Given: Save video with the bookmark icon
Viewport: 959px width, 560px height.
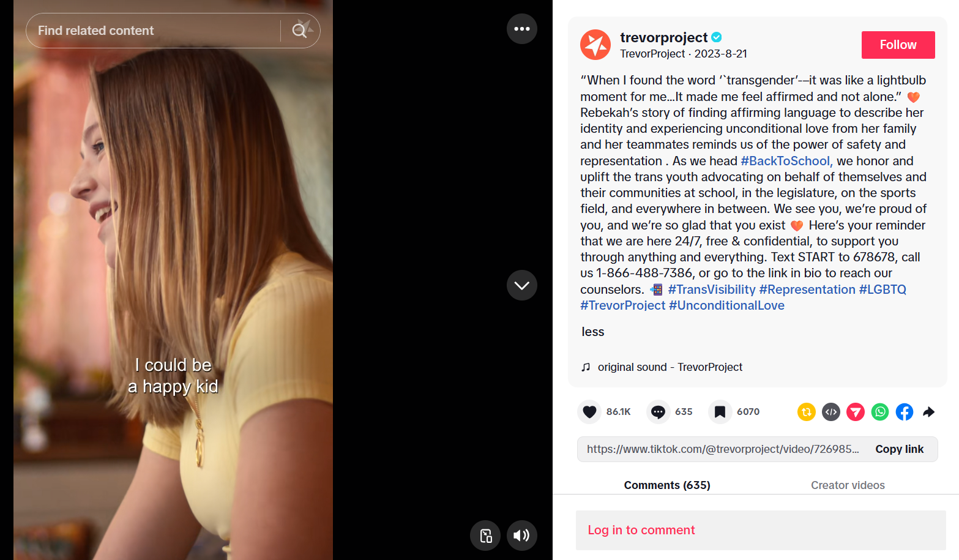Looking at the screenshot, I should pyautogui.click(x=720, y=412).
